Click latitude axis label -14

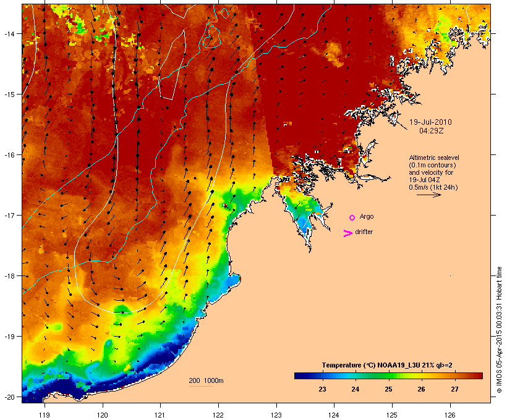click(x=9, y=33)
